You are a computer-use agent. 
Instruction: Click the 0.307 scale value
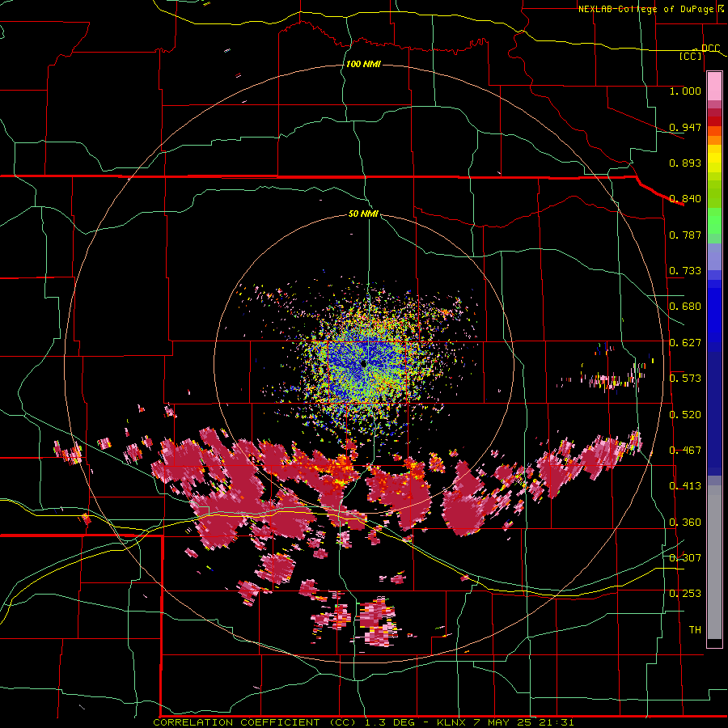click(685, 557)
